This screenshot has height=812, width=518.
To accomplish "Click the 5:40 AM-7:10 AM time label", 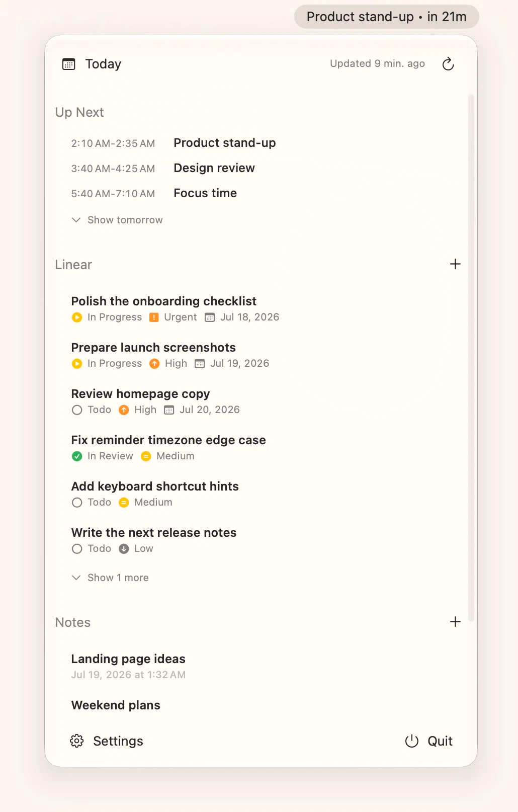I will (x=113, y=194).
